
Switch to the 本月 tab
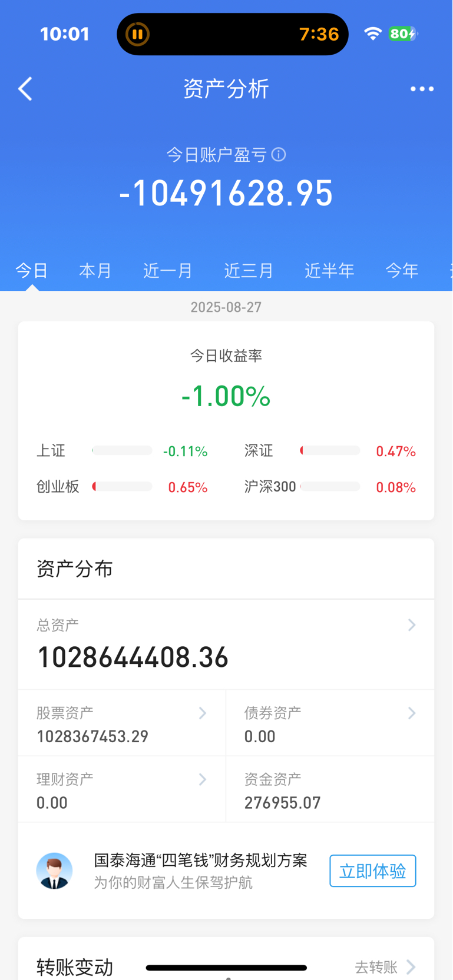[95, 271]
